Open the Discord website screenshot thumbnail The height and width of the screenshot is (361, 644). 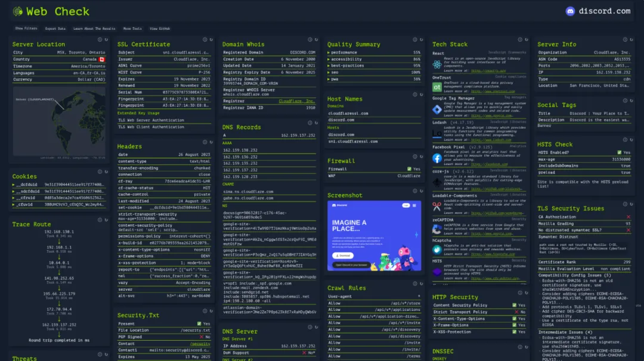[x=374, y=236]
